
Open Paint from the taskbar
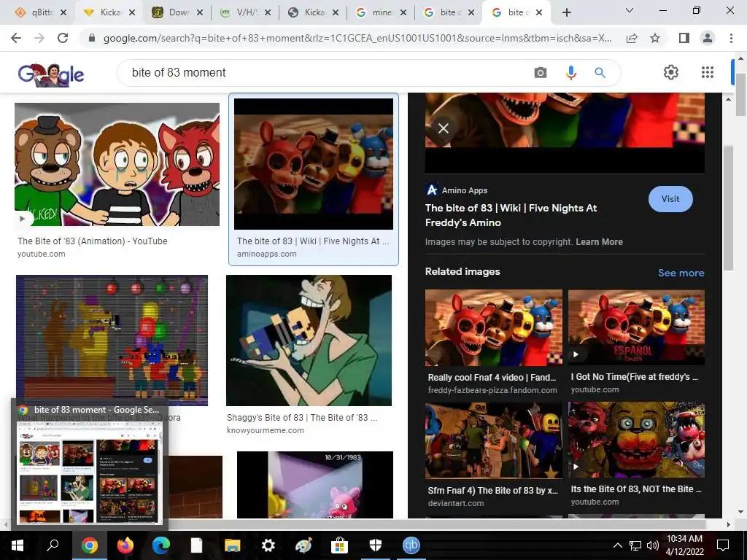303,545
